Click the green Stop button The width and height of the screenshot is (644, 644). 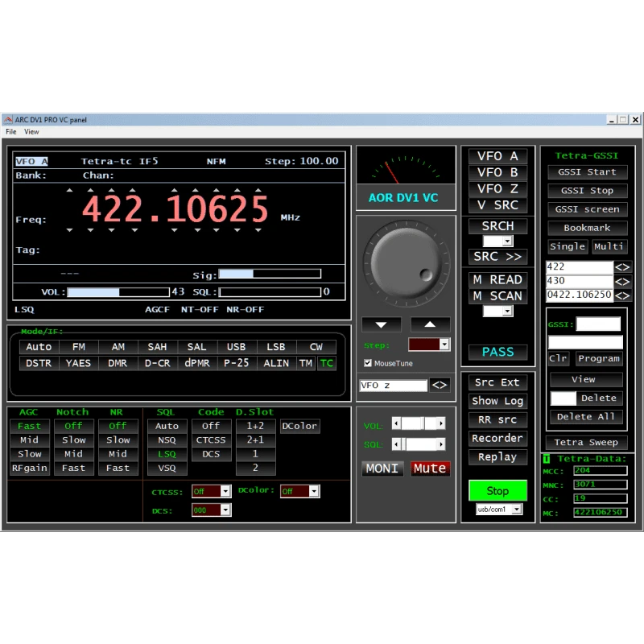click(x=497, y=491)
